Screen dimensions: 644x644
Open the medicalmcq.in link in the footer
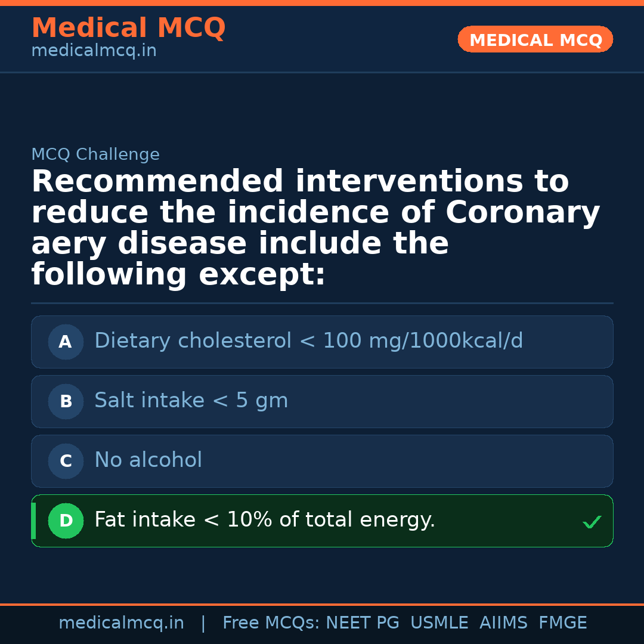(x=121, y=623)
